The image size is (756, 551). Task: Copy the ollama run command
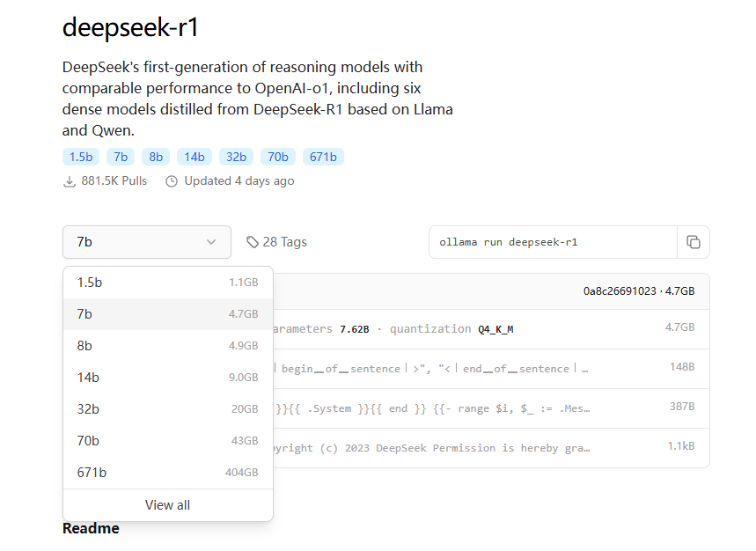click(x=694, y=242)
